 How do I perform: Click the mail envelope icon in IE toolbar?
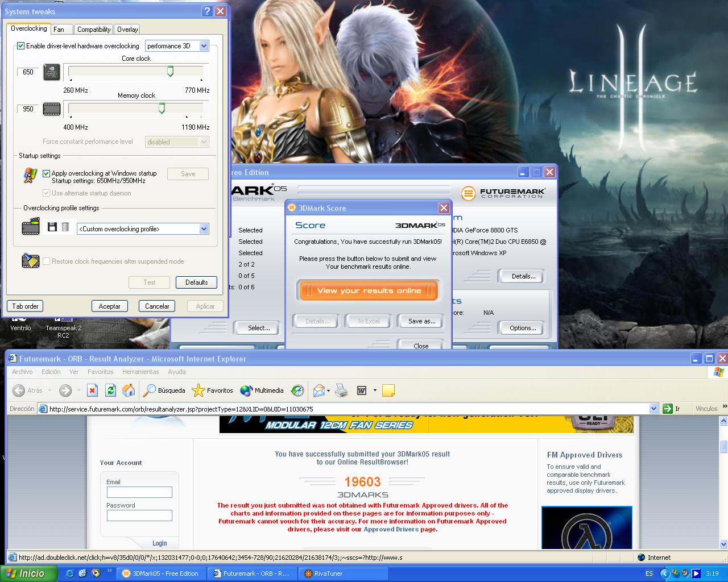(319, 390)
